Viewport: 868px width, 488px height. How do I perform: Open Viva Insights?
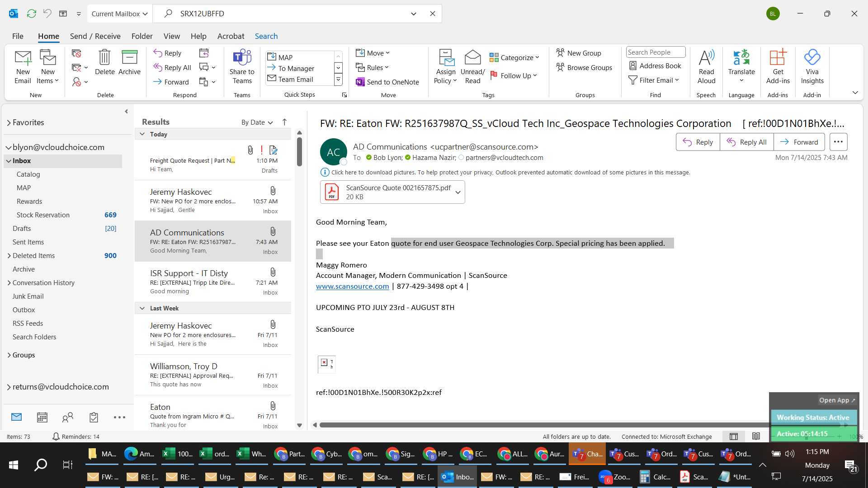click(x=812, y=67)
